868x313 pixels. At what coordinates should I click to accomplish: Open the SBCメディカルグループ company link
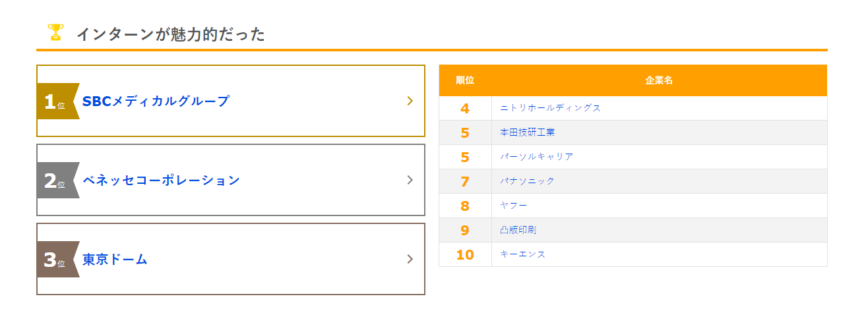156,101
